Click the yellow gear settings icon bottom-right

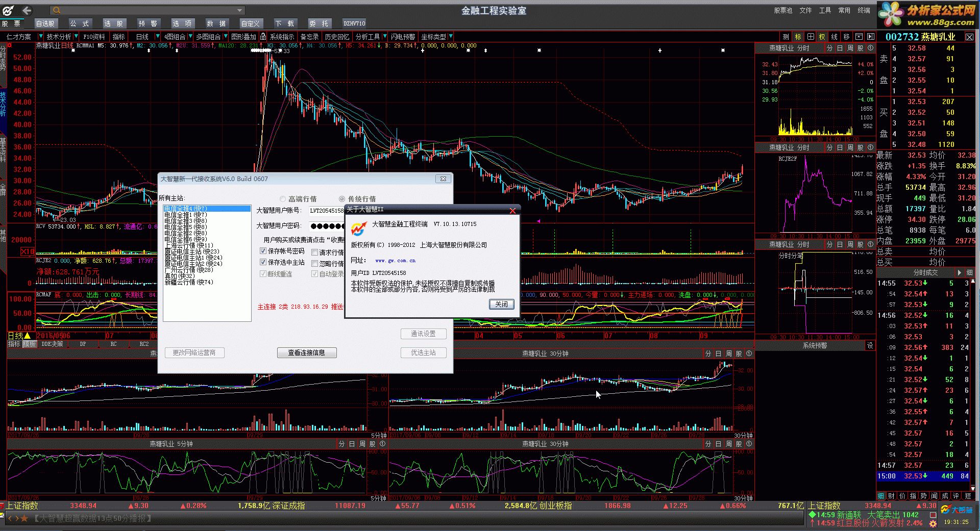pyautogui.click(x=933, y=524)
